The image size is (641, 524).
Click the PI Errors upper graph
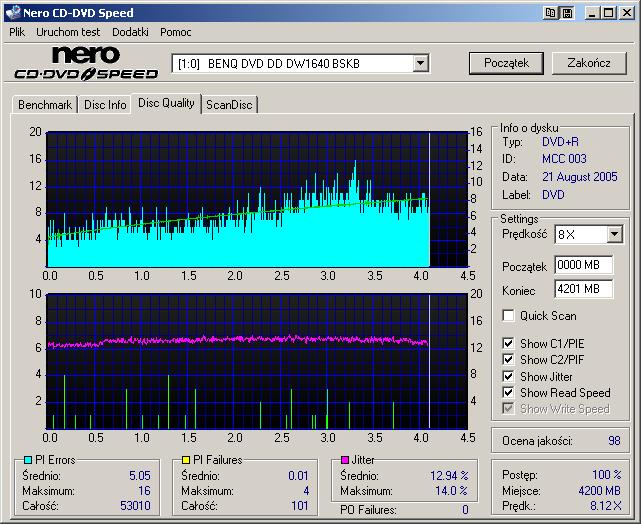pos(257,199)
